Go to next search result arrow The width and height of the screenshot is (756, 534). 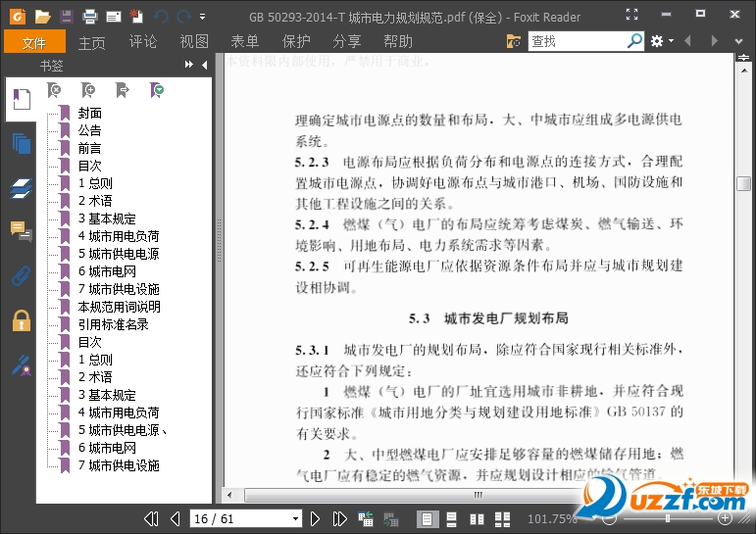click(714, 41)
